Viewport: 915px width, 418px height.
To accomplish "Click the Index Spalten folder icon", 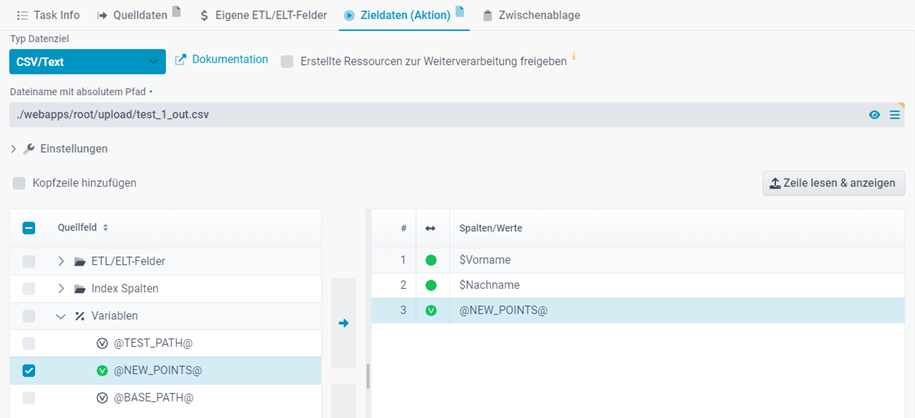I will click(x=80, y=288).
